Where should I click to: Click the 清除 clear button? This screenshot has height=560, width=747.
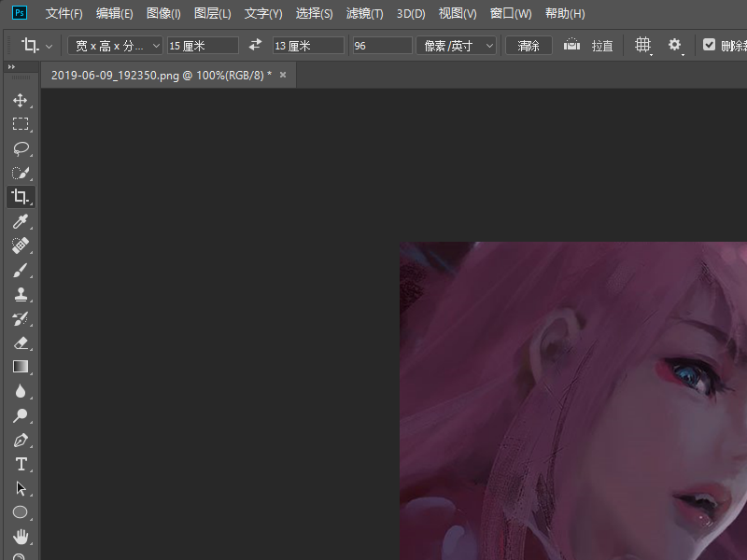[529, 46]
